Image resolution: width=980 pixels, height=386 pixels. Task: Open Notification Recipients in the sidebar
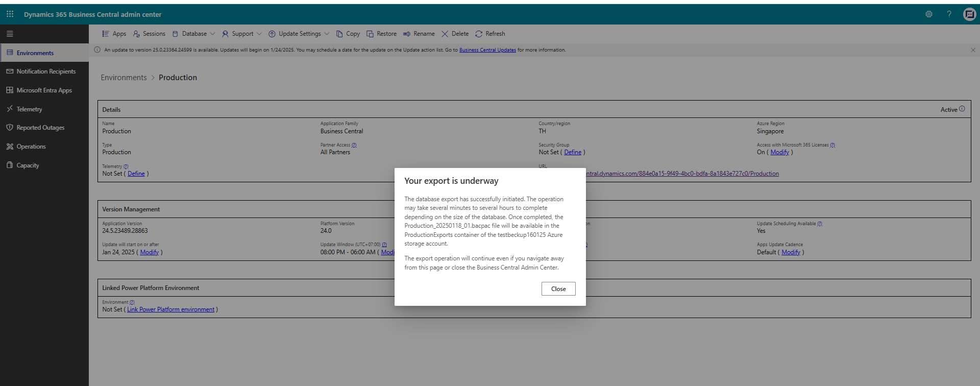[x=44, y=71]
